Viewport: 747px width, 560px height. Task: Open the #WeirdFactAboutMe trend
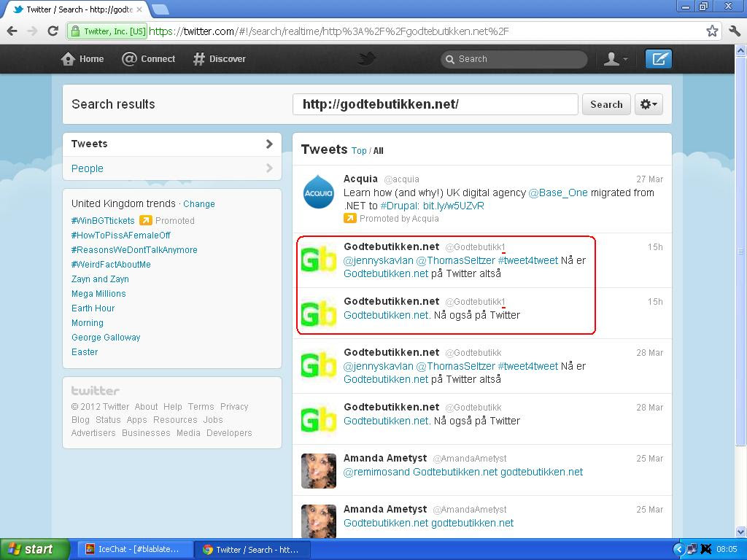(x=111, y=264)
